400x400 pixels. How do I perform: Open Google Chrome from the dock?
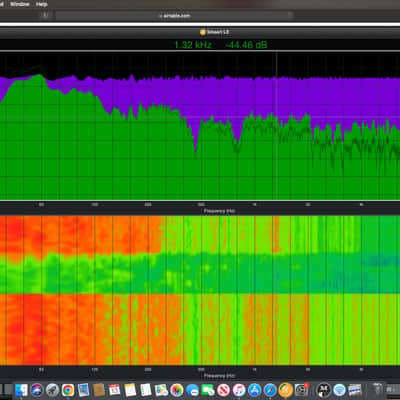coord(68,390)
